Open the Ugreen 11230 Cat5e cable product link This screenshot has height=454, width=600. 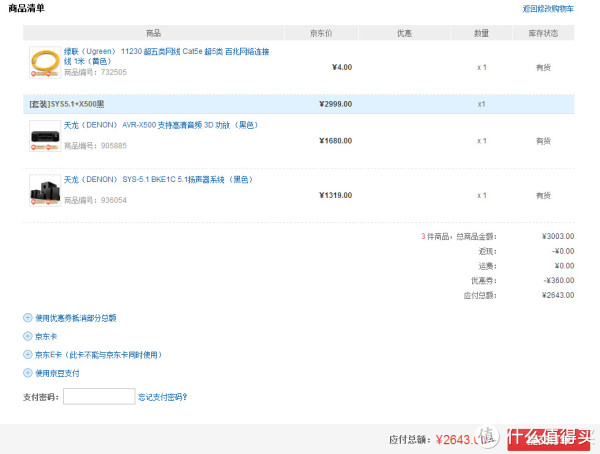click(x=166, y=56)
